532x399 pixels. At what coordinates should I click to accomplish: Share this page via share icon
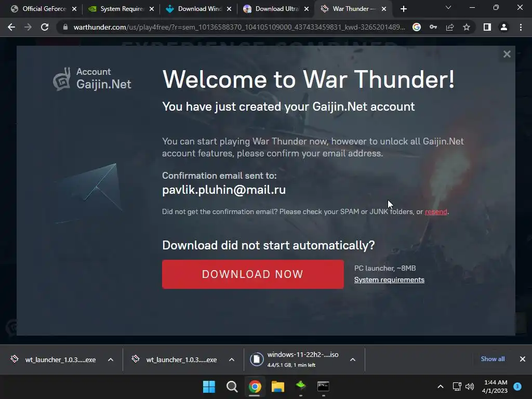click(x=450, y=27)
